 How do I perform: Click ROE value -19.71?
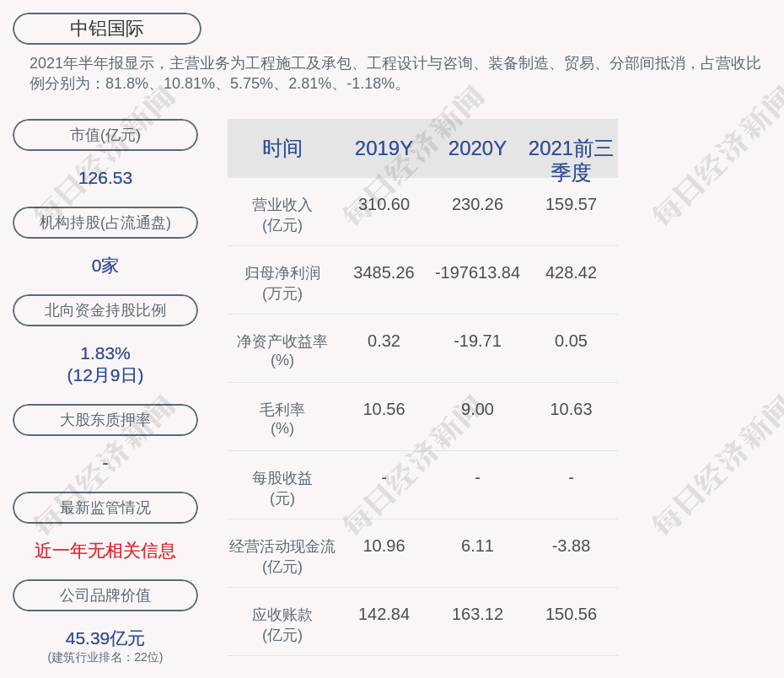(x=477, y=341)
